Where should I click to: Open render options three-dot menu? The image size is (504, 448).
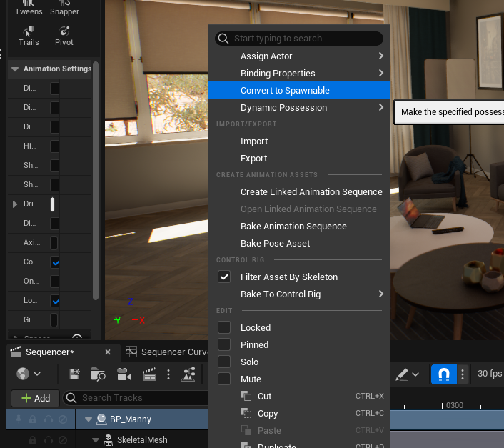(168, 374)
